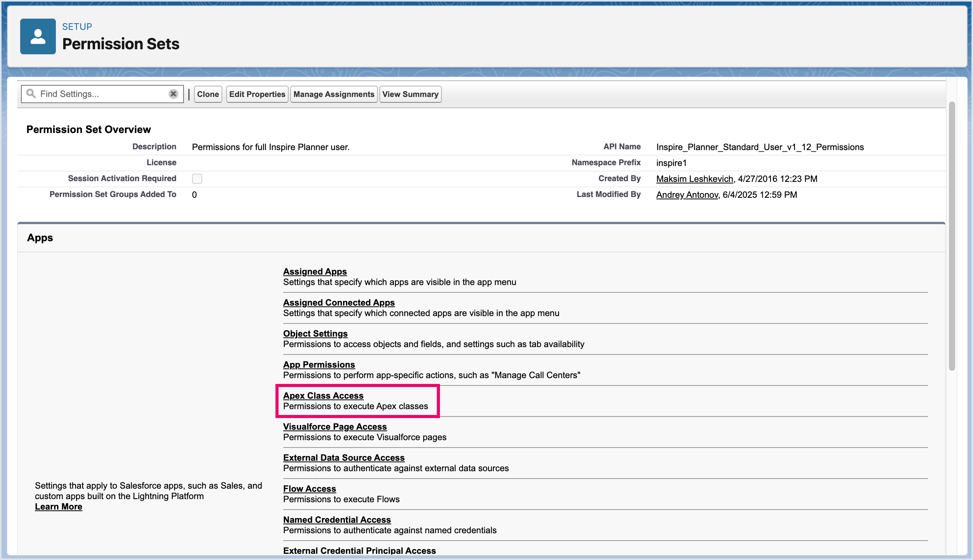Select the inspire1 namespace prefix value
This screenshot has width=973, height=560.
pos(672,163)
